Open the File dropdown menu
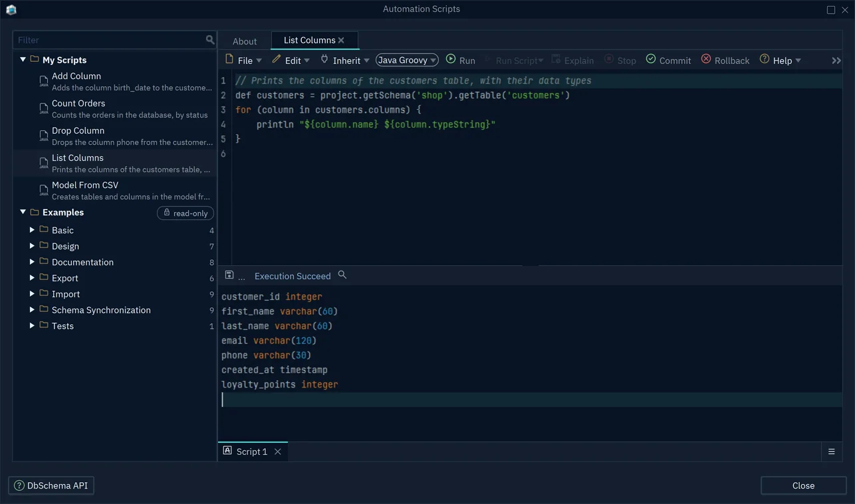The height and width of the screenshot is (504, 855). tap(243, 60)
